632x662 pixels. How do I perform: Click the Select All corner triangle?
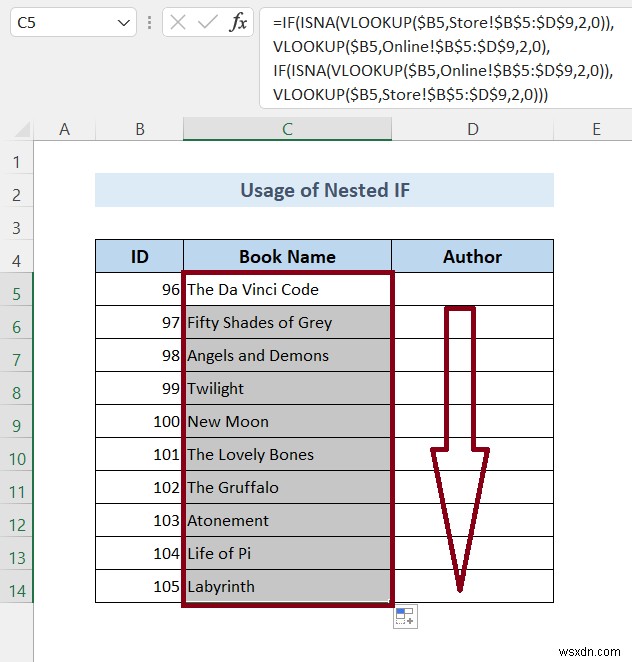(x=22, y=129)
